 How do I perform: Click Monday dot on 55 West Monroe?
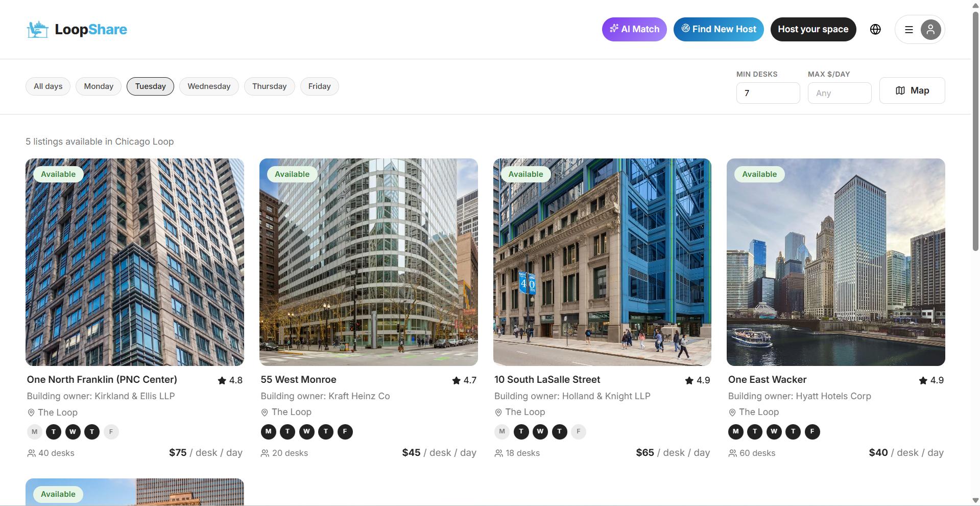(x=269, y=432)
